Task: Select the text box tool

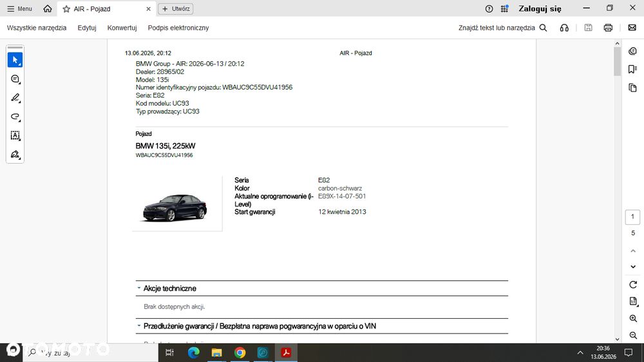Action: click(15, 136)
